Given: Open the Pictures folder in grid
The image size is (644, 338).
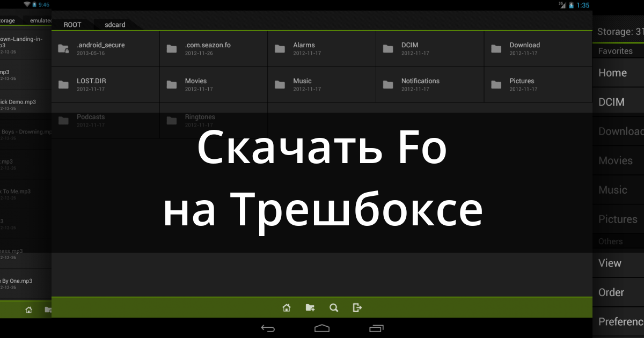Looking at the screenshot, I should [x=538, y=85].
